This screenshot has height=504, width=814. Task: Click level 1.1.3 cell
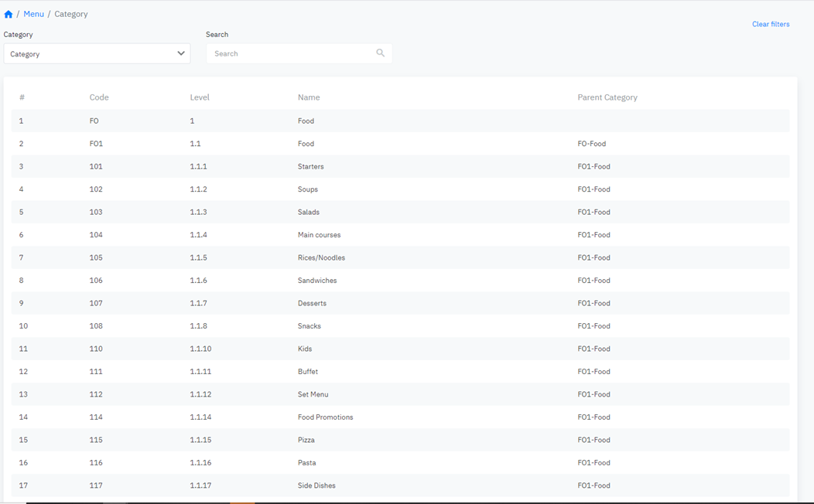tap(198, 212)
